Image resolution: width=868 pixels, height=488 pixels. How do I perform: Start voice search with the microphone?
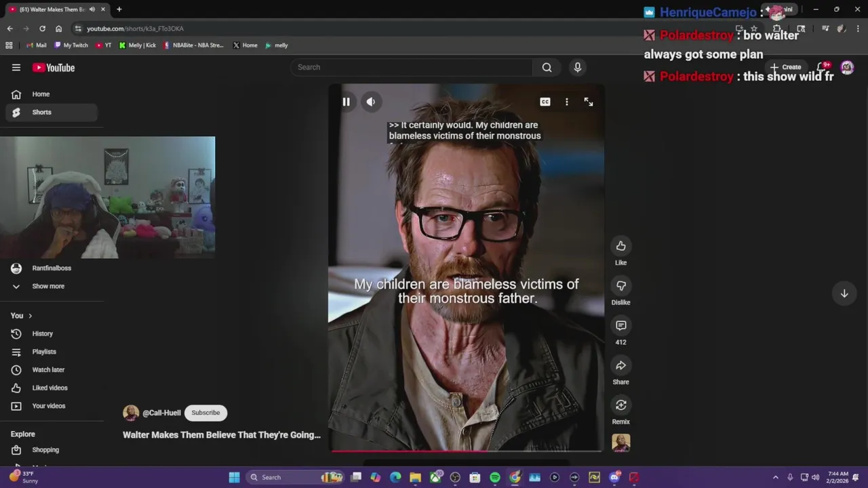click(x=578, y=67)
